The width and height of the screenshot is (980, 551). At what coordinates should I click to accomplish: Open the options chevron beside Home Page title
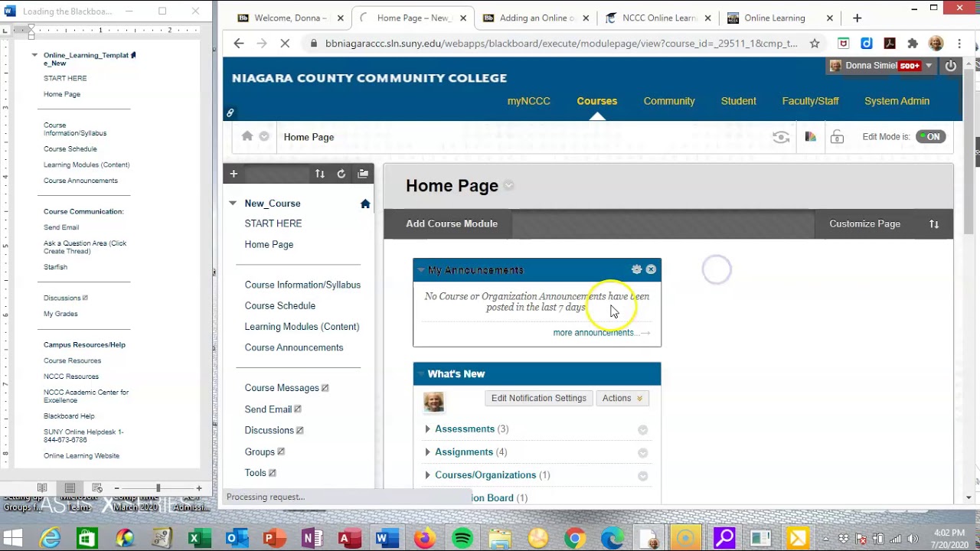tap(509, 186)
